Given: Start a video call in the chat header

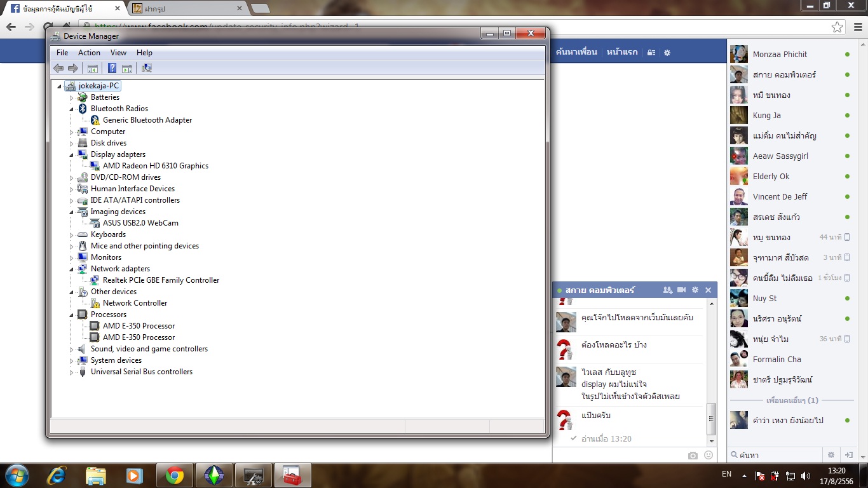Looking at the screenshot, I should click(682, 290).
